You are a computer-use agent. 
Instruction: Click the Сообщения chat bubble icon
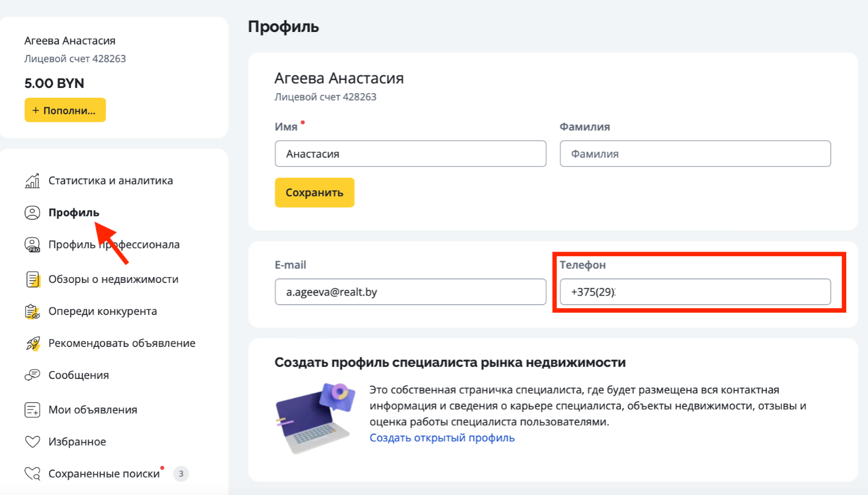[x=33, y=375]
